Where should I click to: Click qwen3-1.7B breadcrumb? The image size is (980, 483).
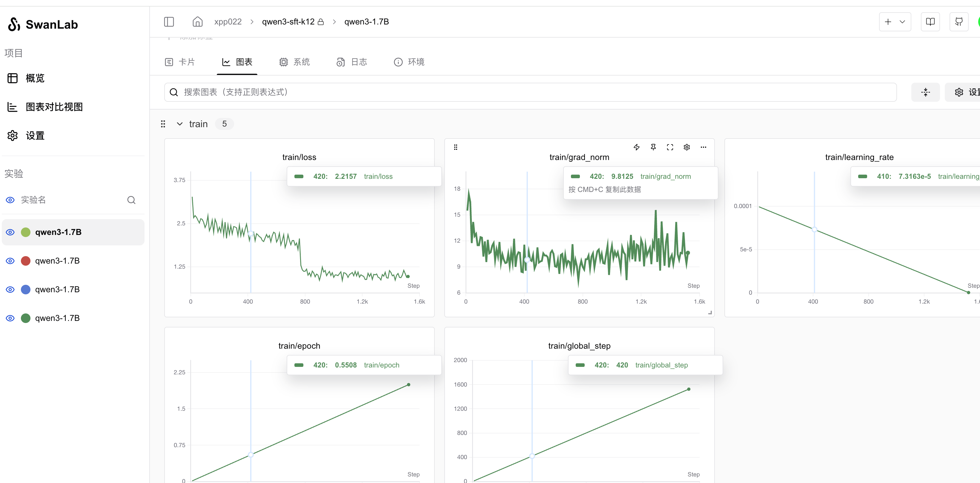point(366,22)
